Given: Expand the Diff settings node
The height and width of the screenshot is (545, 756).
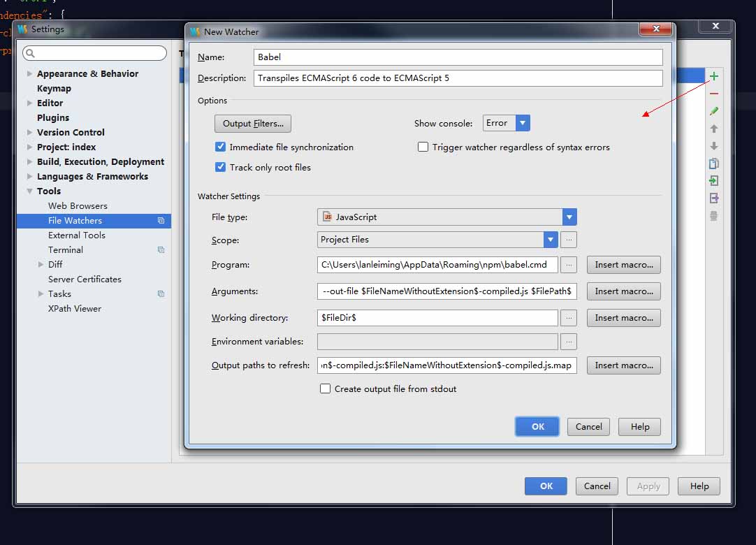Looking at the screenshot, I should coord(41,264).
